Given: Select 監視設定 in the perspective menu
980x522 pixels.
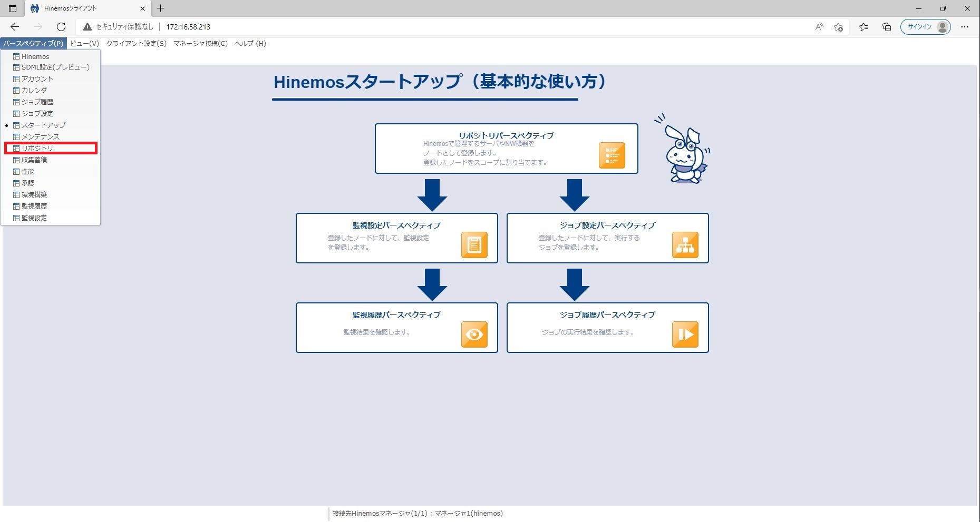Looking at the screenshot, I should (x=51, y=218).
